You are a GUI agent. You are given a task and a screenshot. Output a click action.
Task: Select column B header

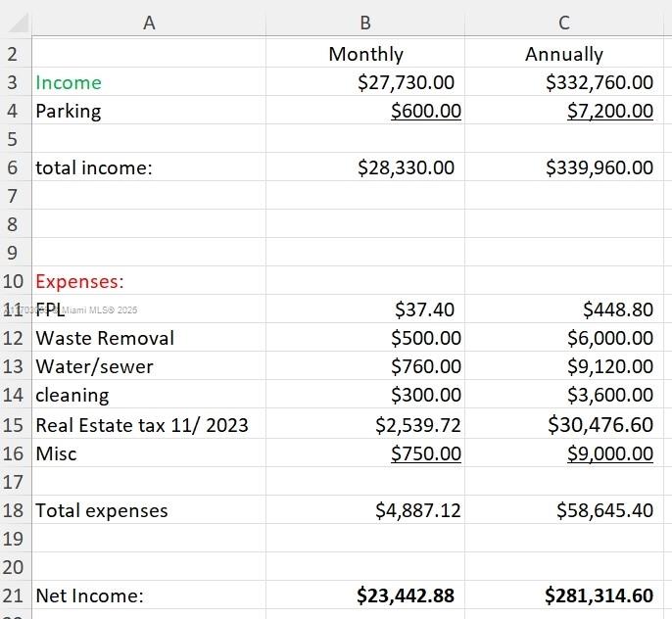(x=365, y=22)
